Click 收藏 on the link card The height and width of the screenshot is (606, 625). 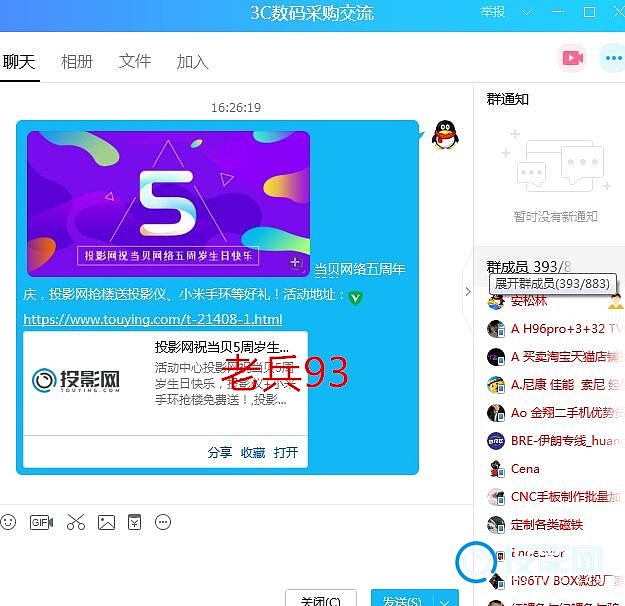coord(253,453)
